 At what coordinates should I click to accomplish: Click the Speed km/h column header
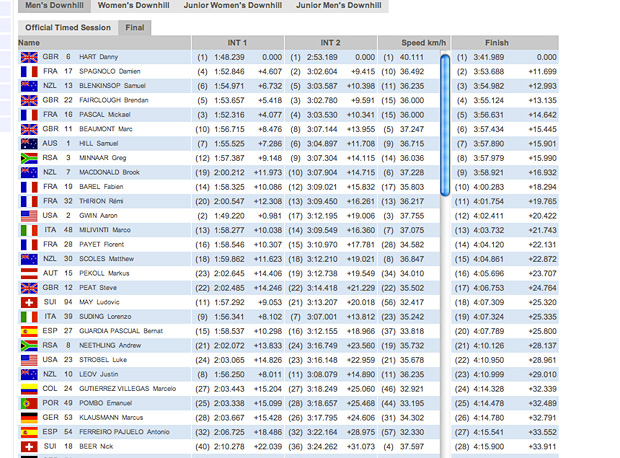pos(424,43)
